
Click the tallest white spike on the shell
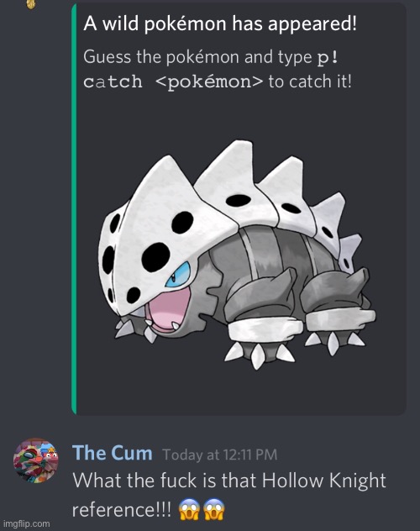coord(228,176)
